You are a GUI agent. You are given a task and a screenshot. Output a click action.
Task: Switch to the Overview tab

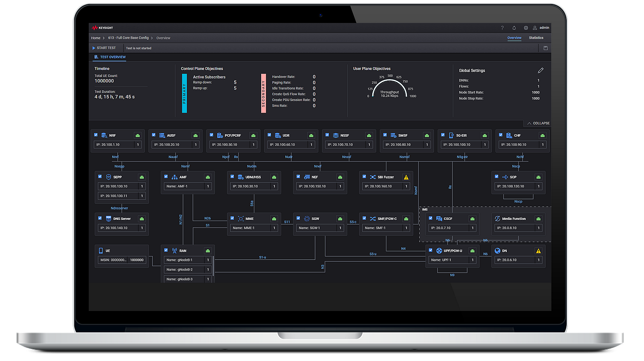pos(514,38)
